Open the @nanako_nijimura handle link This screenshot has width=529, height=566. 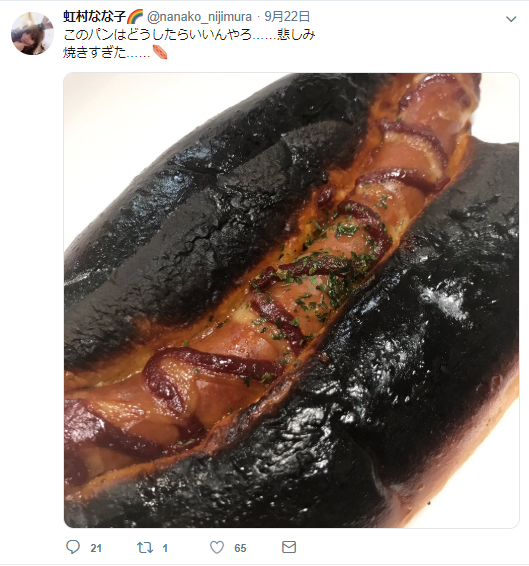click(x=199, y=17)
